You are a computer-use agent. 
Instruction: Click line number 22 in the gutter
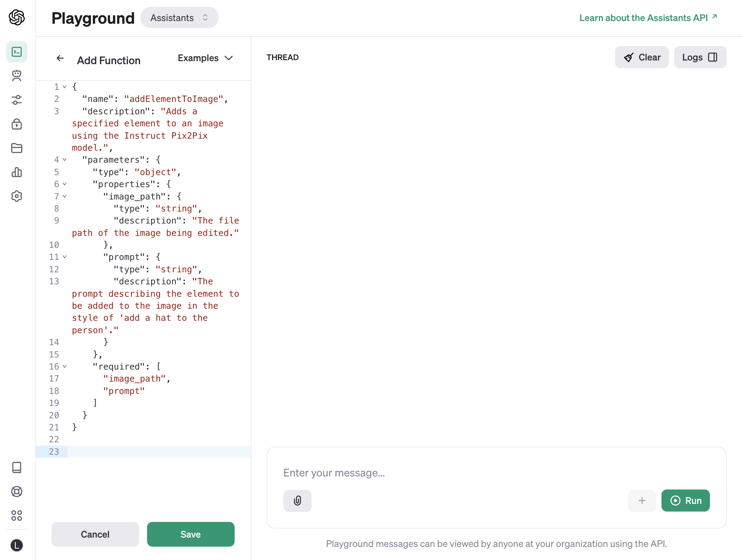[x=54, y=439]
